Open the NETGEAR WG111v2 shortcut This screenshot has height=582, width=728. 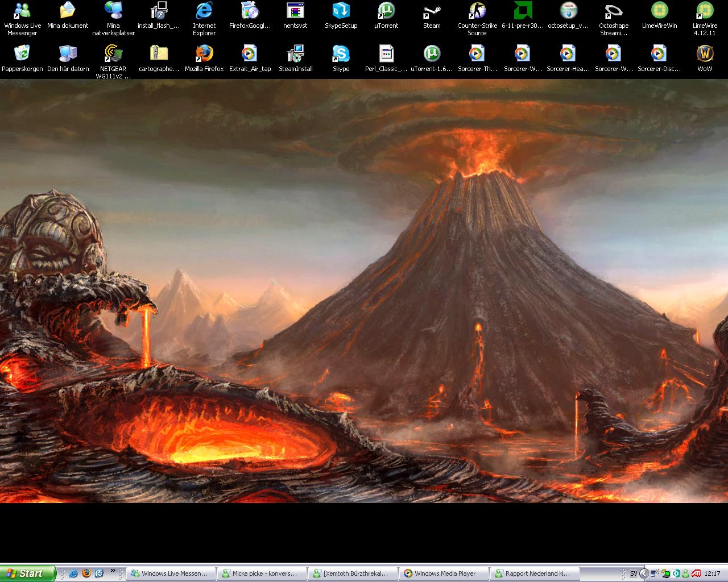point(113,61)
